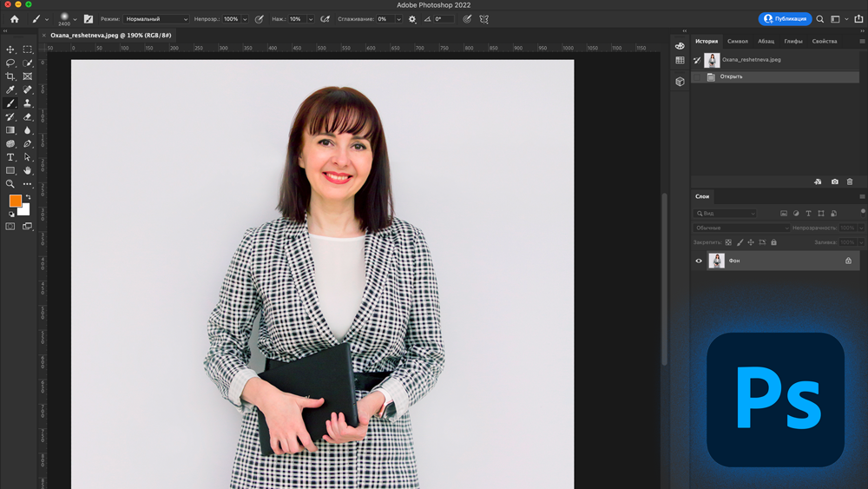The width and height of the screenshot is (868, 489).
Task: Enable airbrush-style build-up
Action: 325,19
